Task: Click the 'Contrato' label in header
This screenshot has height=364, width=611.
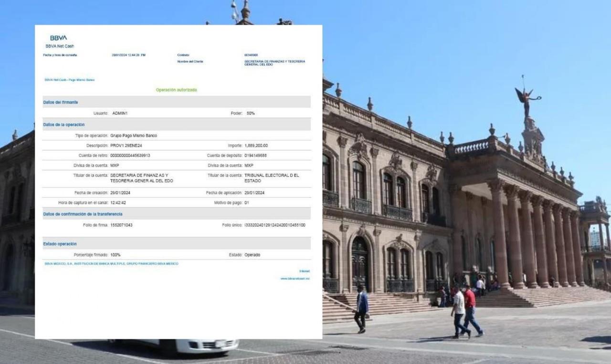Action: click(x=183, y=55)
